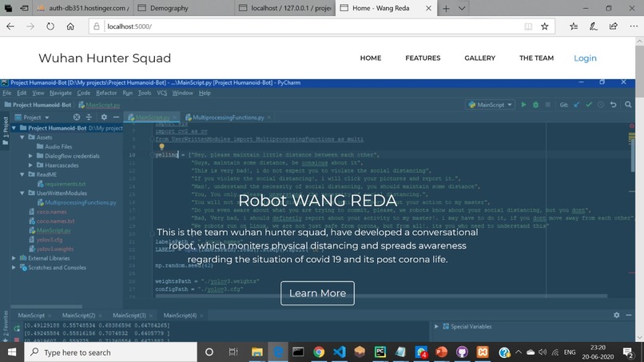Screen dimensions: 644x362
Task: Open PowerPoint from the taskbar
Action: coord(442,352)
